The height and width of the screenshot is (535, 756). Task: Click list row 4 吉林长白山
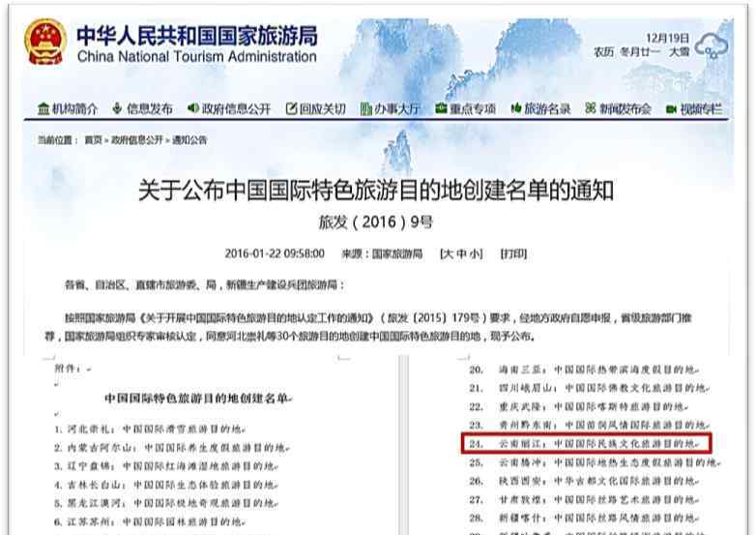[x=166, y=485]
